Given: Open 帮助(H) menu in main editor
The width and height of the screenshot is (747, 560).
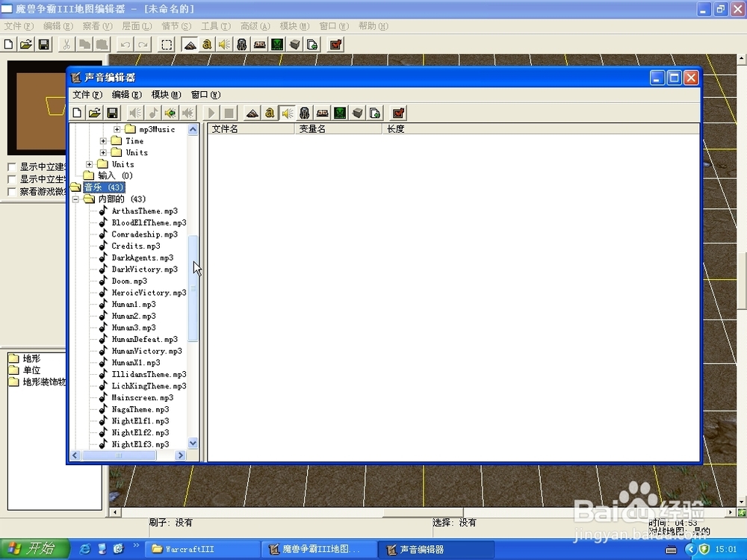Looking at the screenshot, I should tap(373, 26).
